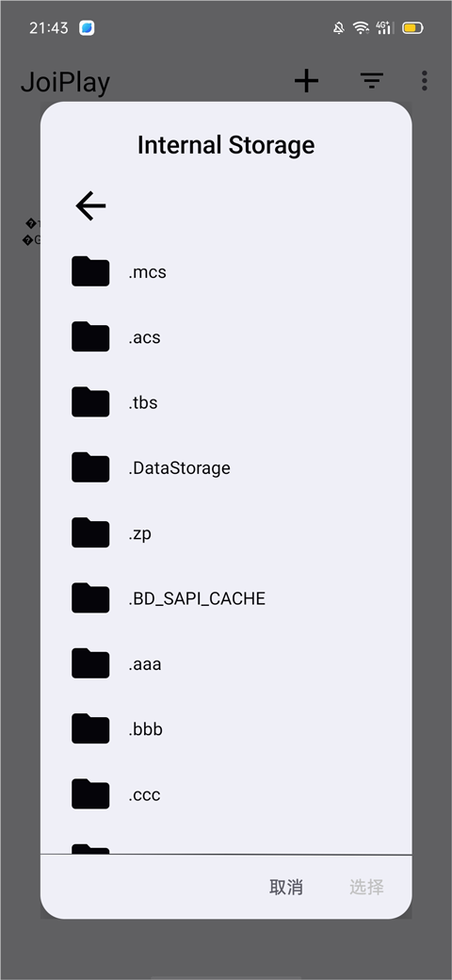Open the .bbb folder
This screenshot has height=980, width=452.
226,728
